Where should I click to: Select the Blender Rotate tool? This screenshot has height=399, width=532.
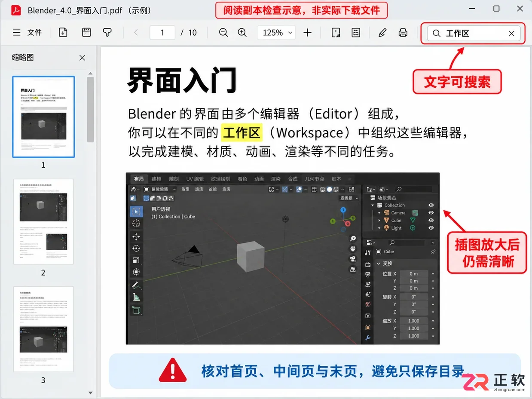click(x=136, y=248)
